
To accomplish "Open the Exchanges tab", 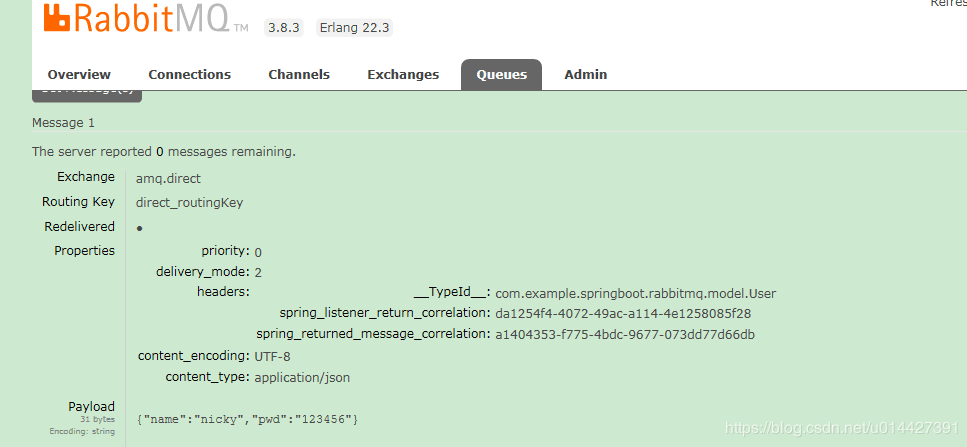I will click(x=403, y=75).
